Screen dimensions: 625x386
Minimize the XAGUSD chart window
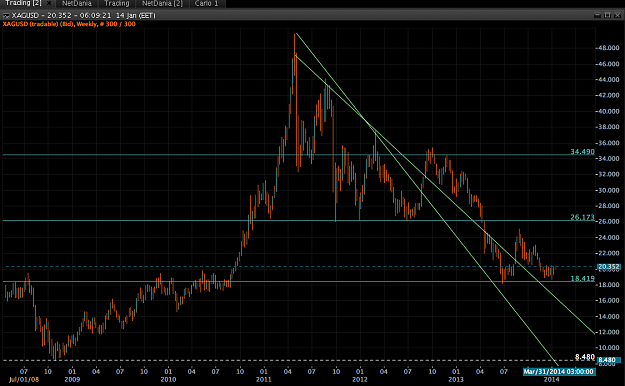(x=597, y=15)
